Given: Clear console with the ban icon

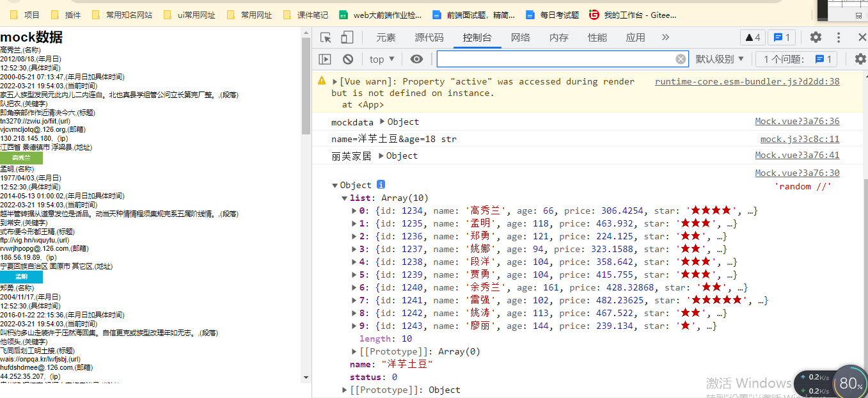Looking at the screenshot, I should click(x=348, y=60).
